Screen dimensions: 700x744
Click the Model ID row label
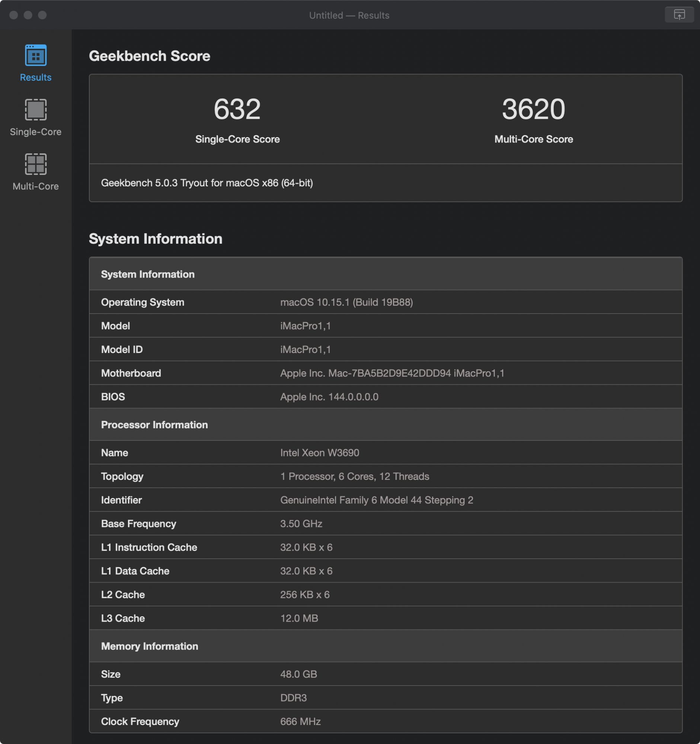(122, 350)
